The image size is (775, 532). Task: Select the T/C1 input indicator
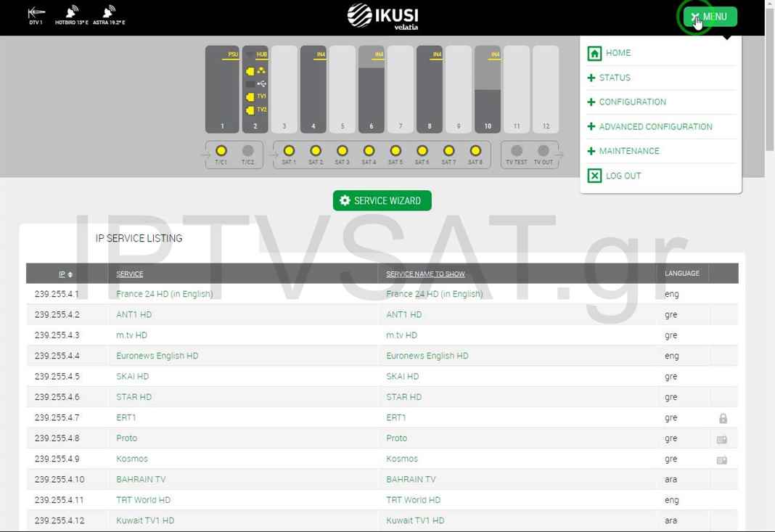click(221, 151)
